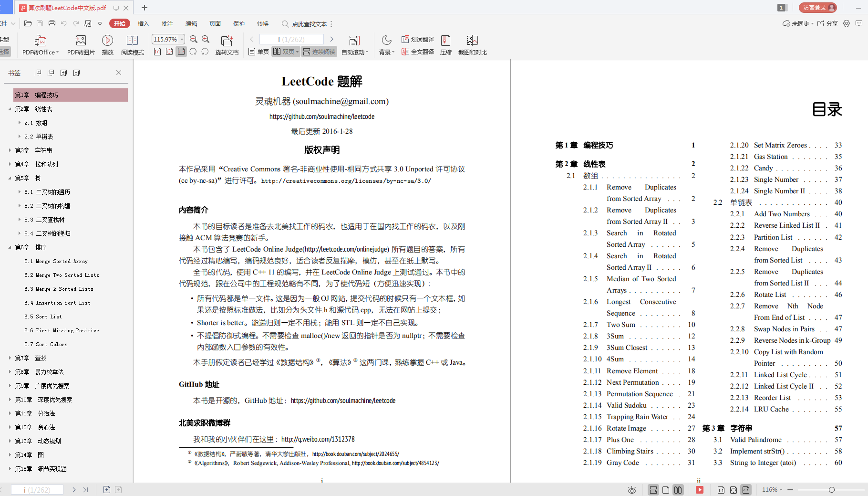Switch to the 插入 ribbon tab
The height and width of the screenshot is (496, 868).
pyautogui.click(x=143, y=23)
